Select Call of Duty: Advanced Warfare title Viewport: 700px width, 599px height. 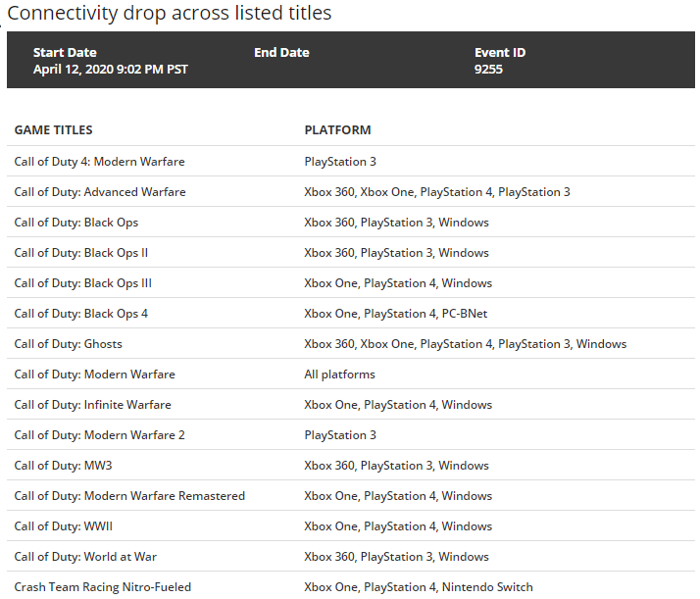[100, 192]
